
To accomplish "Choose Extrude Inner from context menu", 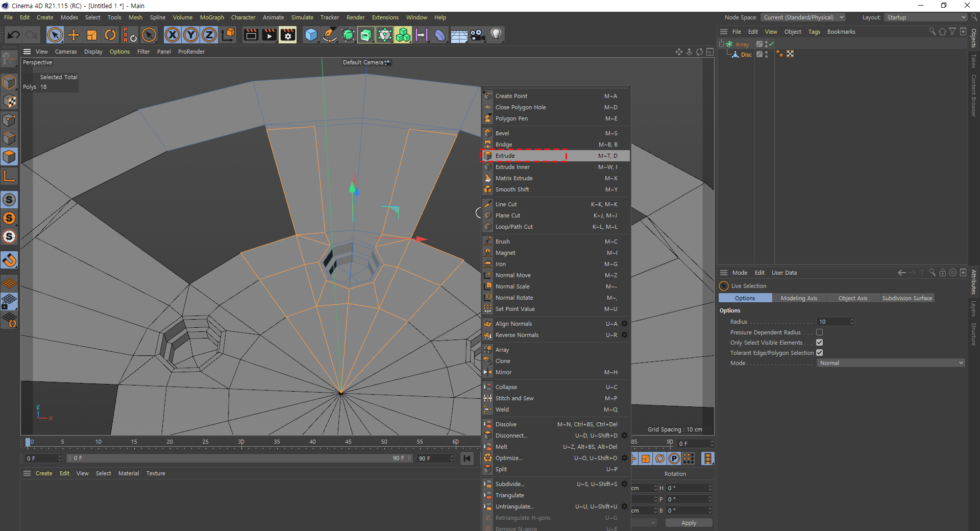I will (556, 167).
